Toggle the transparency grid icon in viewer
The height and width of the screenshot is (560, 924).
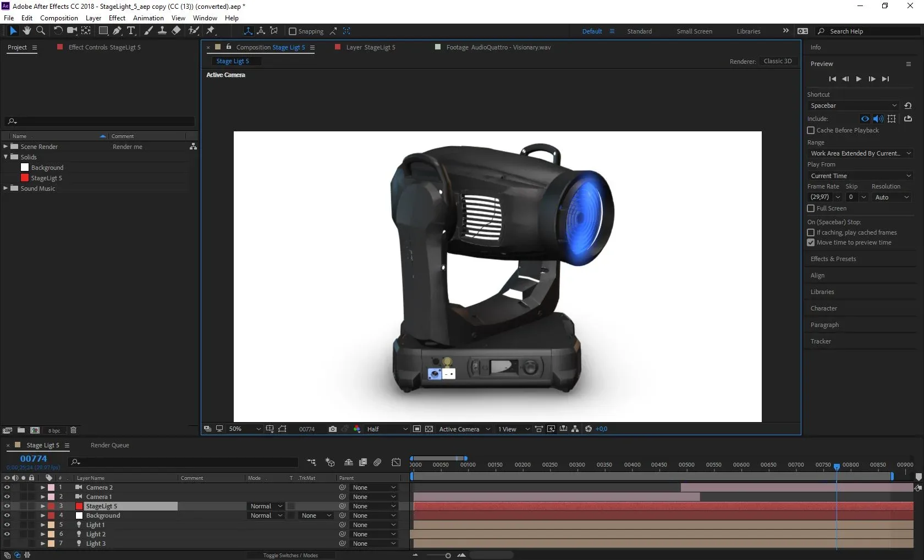429,429
